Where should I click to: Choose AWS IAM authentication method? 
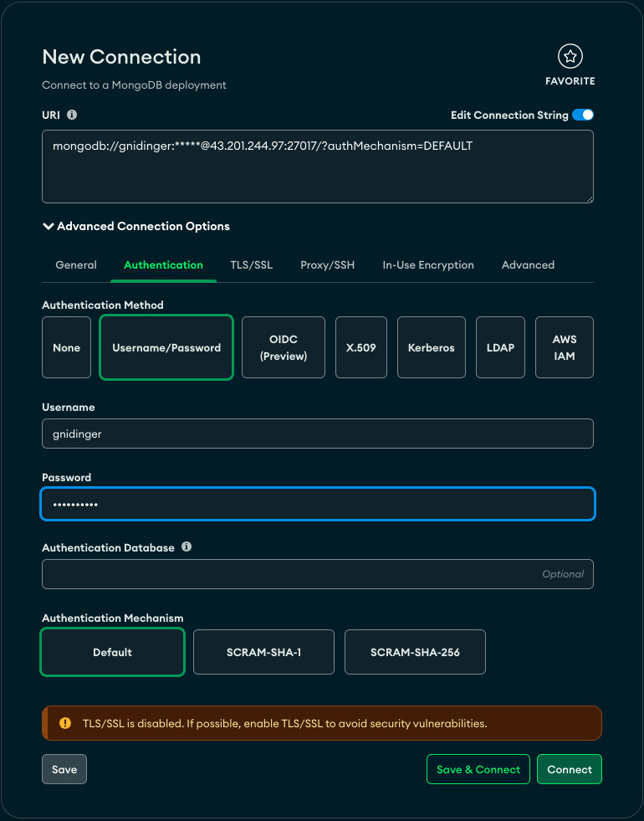coord(564,347)
